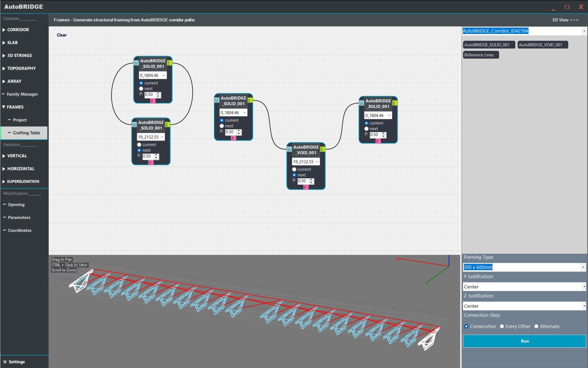Open the Project item under FRAMES
This screenshot has width=588, height=368.
pyautogui.click(x=20, y=120)
